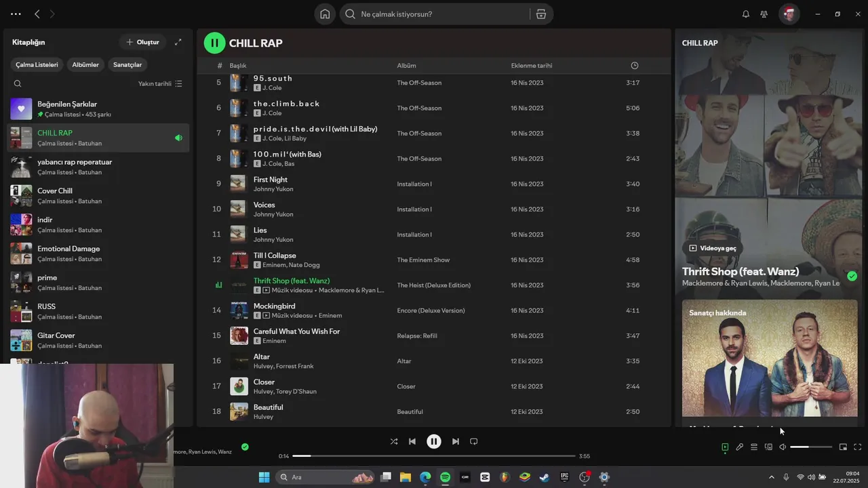Open Microsoft Edge from the taskbar
Image resolution: width=868 pixels, height=488 pixels.
[x=425, y=477]
